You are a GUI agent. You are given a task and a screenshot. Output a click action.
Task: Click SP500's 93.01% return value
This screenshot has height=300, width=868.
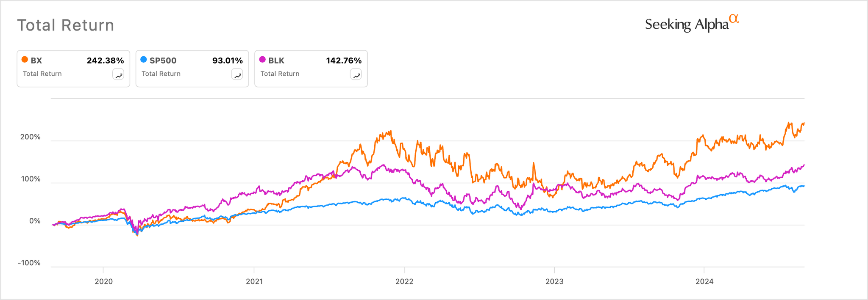click(x=228, y=61)
